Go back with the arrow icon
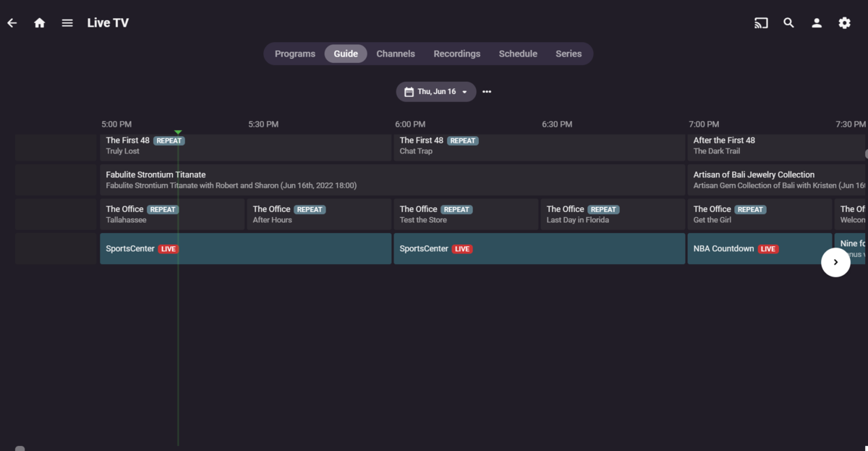The width and height of the screenshot is (868, 451). pos(12,23)
